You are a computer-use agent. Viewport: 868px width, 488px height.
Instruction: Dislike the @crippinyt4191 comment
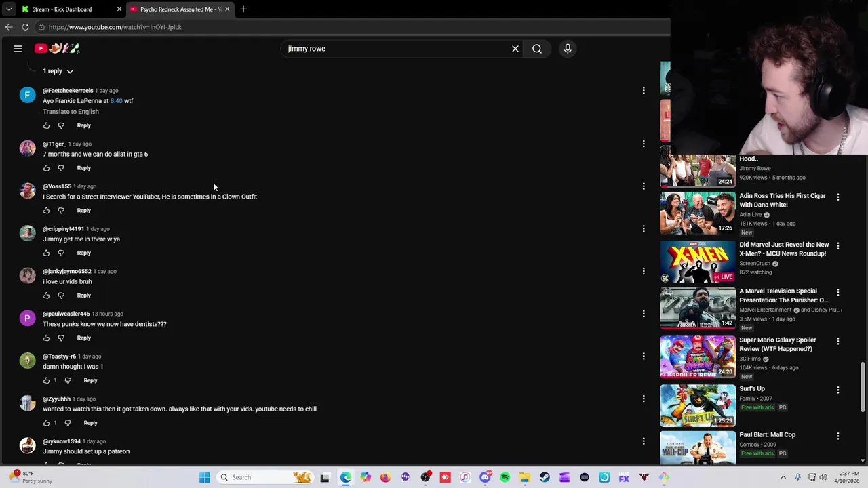[61, 253]
